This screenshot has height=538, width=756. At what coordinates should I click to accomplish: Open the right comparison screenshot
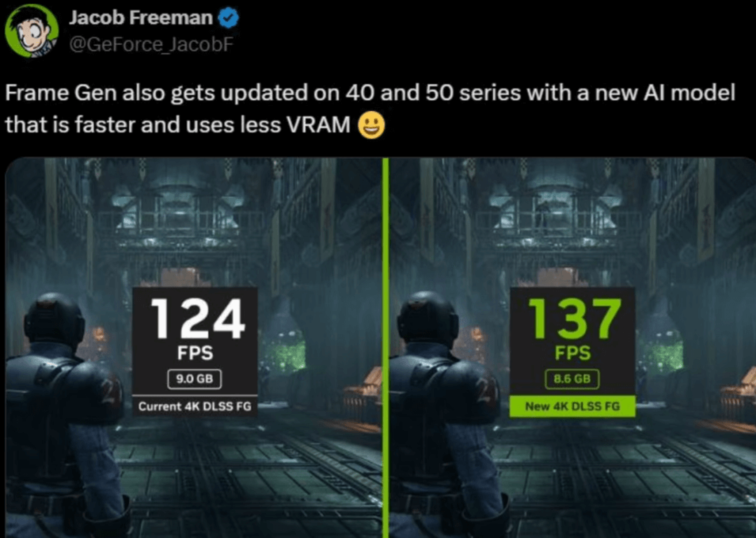point(573,348)
